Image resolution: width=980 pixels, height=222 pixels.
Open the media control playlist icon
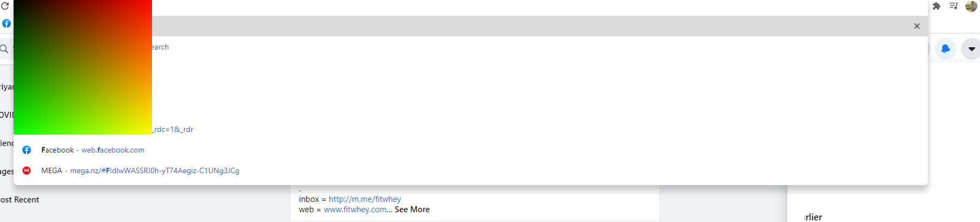953,6
